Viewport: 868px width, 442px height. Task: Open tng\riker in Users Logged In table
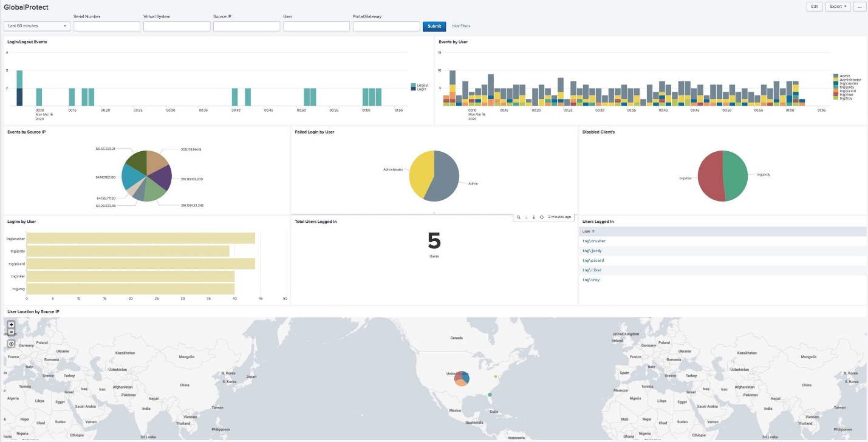pos(592,270)
